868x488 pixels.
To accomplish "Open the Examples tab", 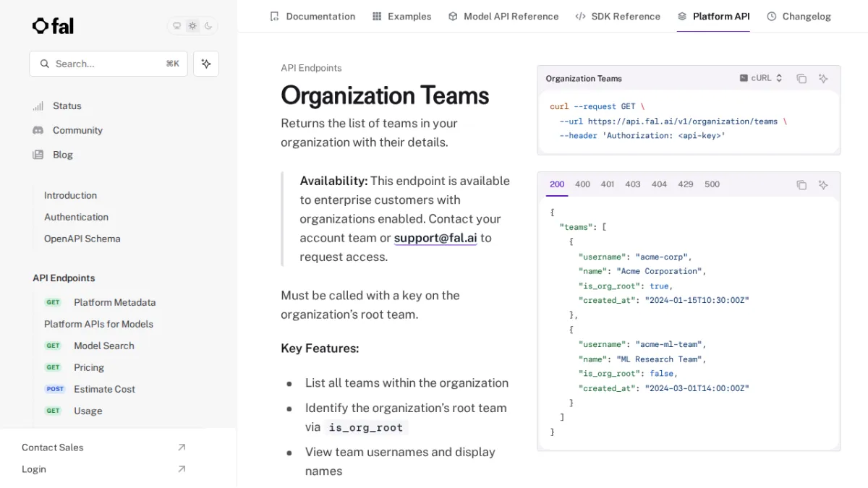I will point(401,16).
